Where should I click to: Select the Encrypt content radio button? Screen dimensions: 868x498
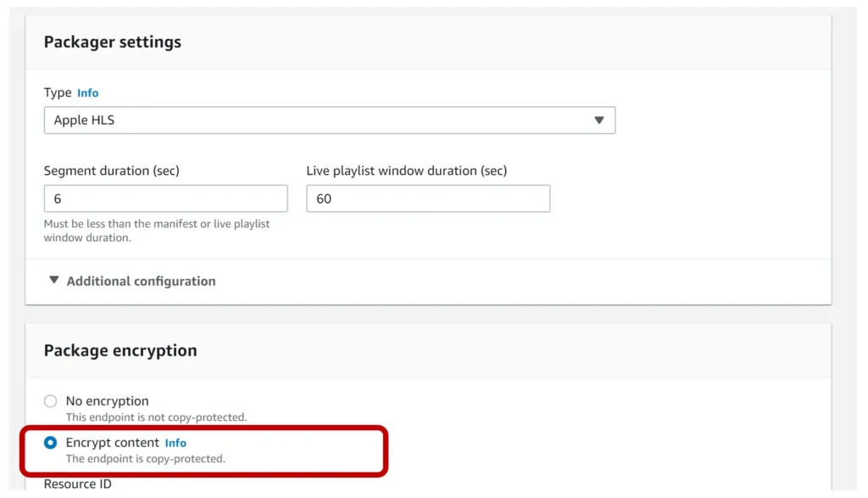pos(50,443)
